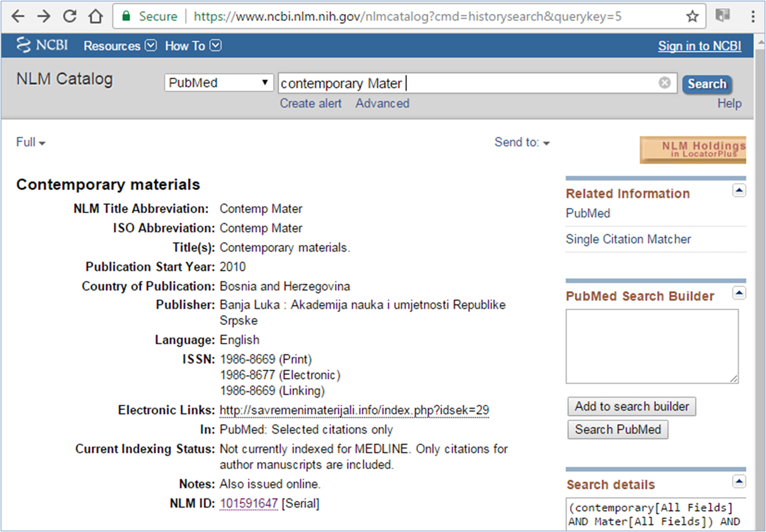Open the Single Citation Matcher link
The image size is (766, 532).
[x=628, y=239]
